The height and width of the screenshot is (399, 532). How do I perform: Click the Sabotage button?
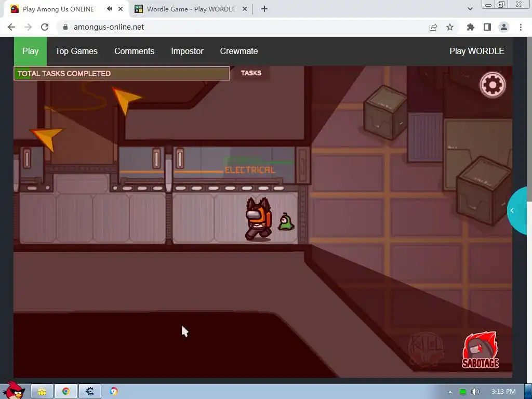click(x=480, y=351)
